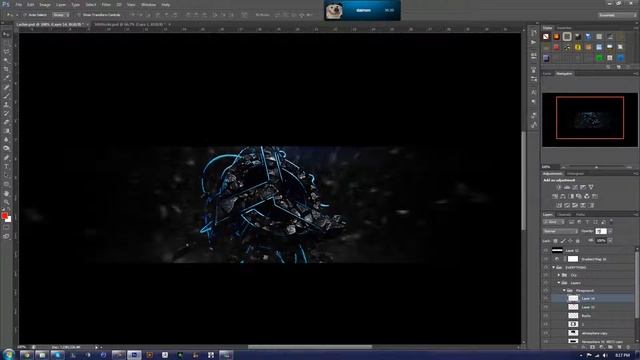The image size is (640, 360).
Task: Switch to the Swatches tab
Action: [x=564, y=28]
